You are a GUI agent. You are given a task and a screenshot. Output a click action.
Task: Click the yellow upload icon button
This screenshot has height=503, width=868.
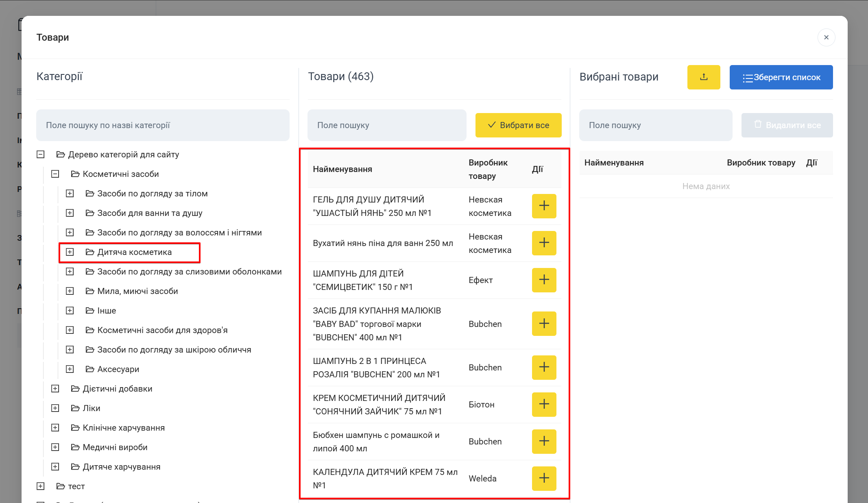coord(703,77)
